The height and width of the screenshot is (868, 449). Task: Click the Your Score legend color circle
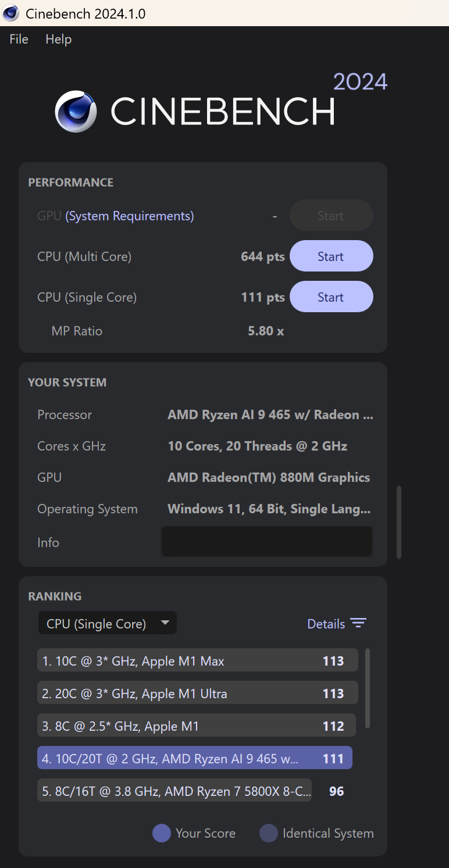162,833
